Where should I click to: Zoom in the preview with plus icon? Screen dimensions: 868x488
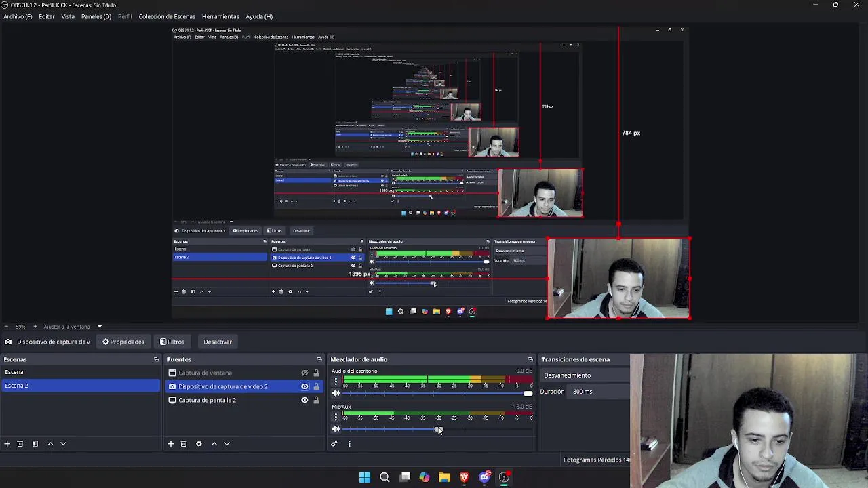click(x=35, y=327)
